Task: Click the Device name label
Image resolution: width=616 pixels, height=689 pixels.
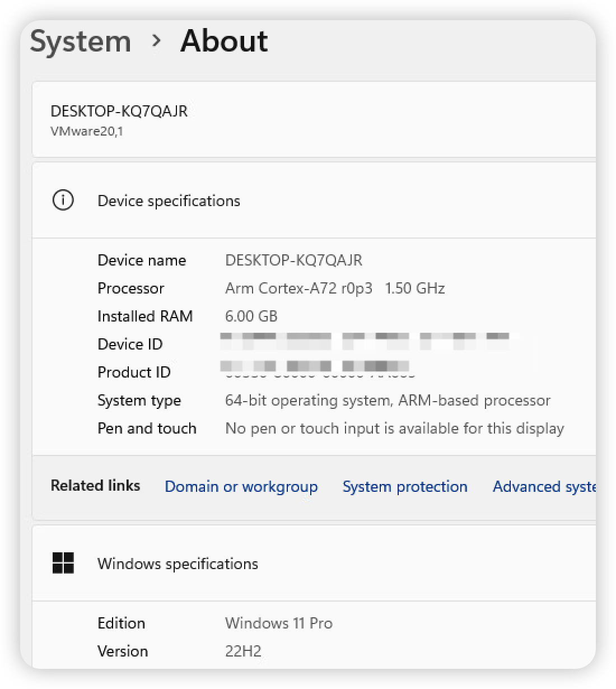Action: click(142, 260)
